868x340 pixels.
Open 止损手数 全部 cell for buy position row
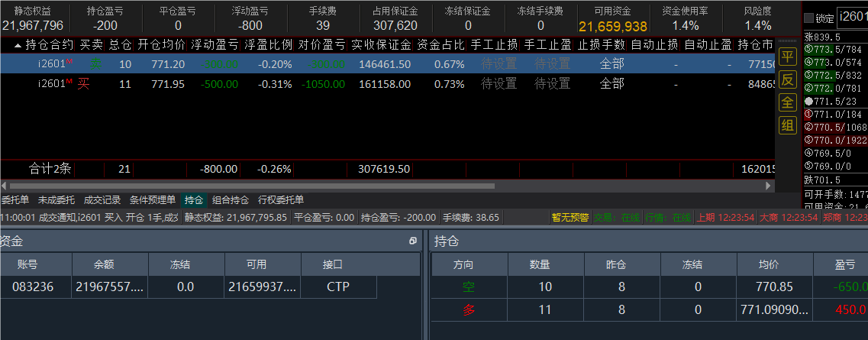click(x=611, y=83)
